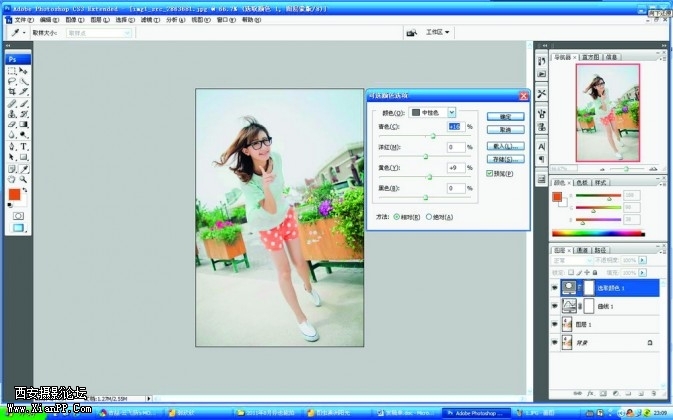This screenshot has width=673, height=420.
Task: Select the Pen tool
Action: (x=12, y=147)
